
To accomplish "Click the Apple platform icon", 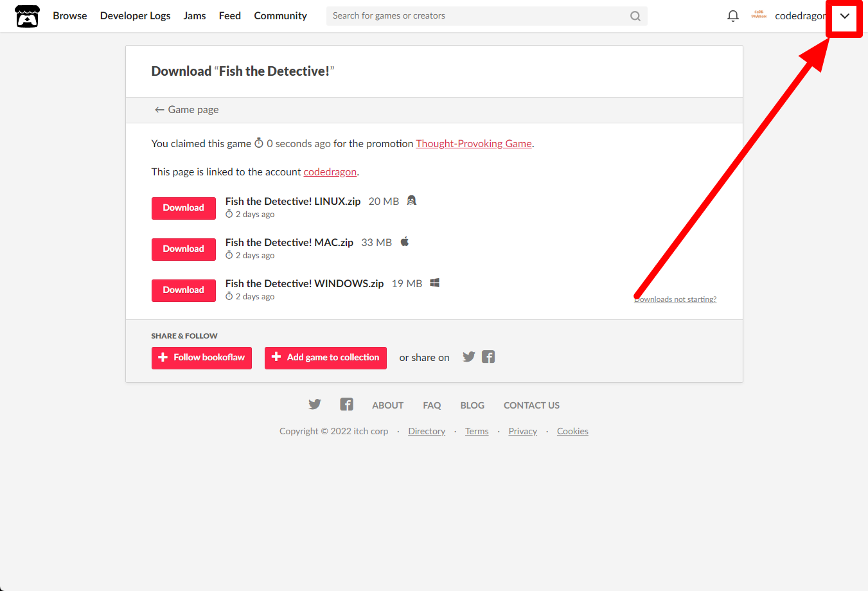I will 405,242.
